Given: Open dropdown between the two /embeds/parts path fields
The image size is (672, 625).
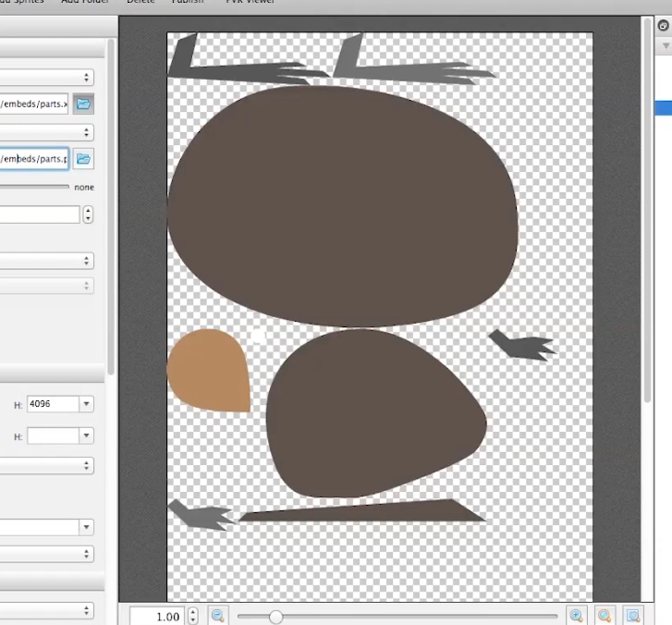Looking at the screenshot, I should (x=46, y=132).
